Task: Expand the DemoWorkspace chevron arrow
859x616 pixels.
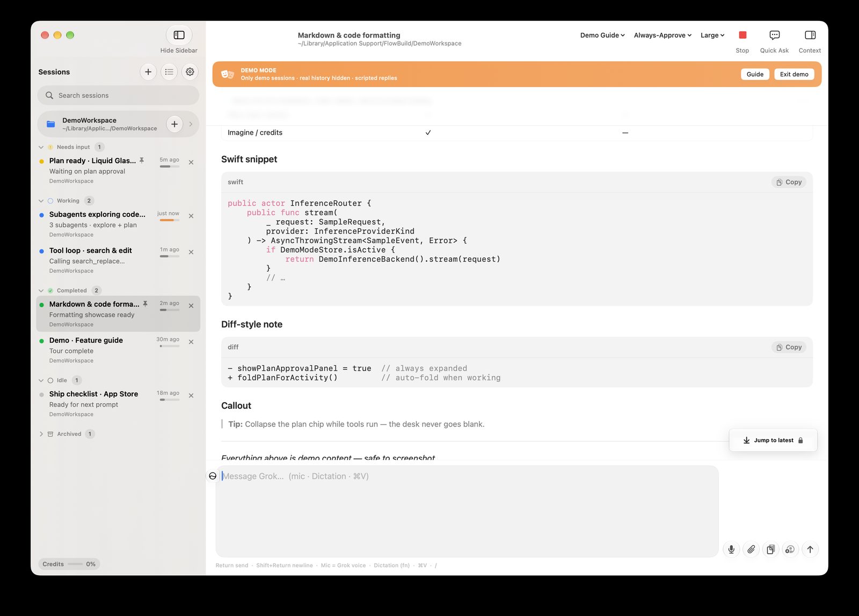Action: coord(191,124)
